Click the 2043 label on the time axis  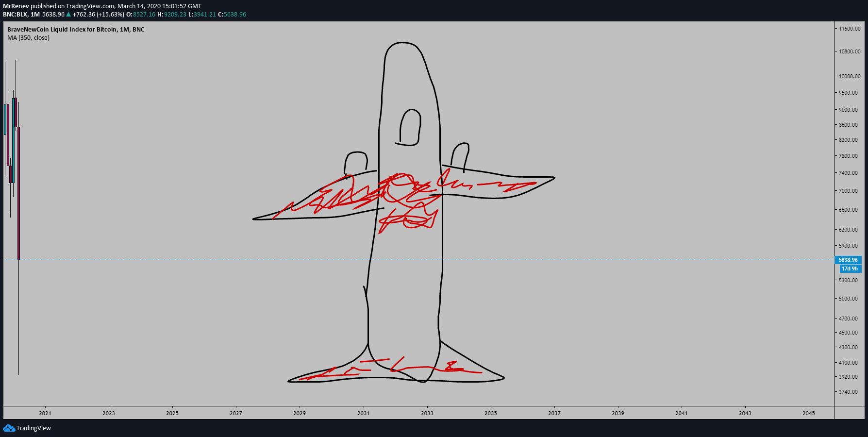coord(745,413)
